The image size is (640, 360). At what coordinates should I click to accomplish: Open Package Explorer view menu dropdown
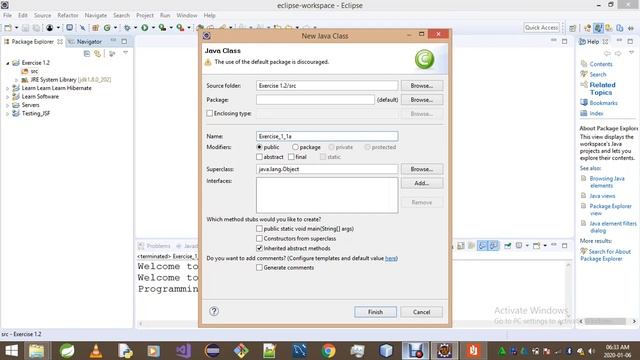(x=125, y=53)
